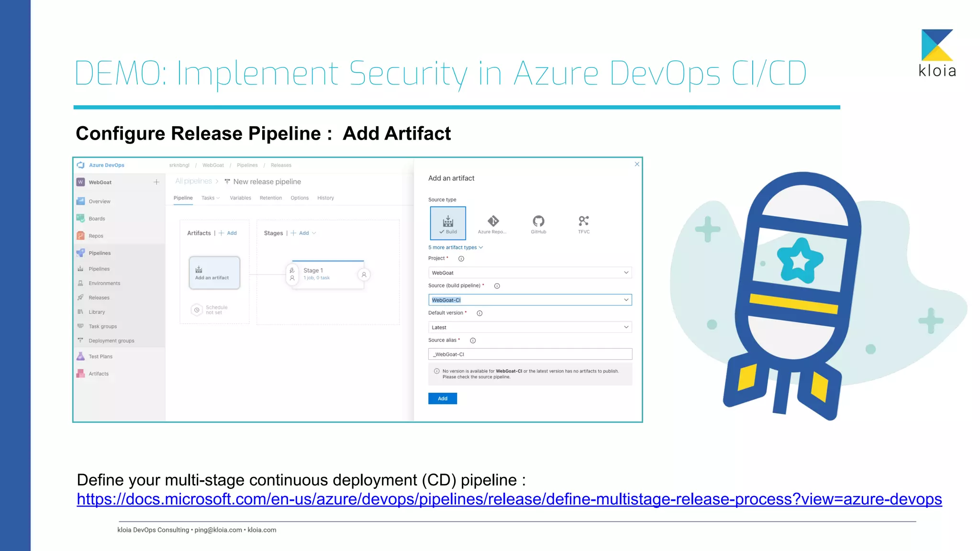This screenshot has height=551, width=980.
Task: Switch to the History tab
Action: (325, 198)
